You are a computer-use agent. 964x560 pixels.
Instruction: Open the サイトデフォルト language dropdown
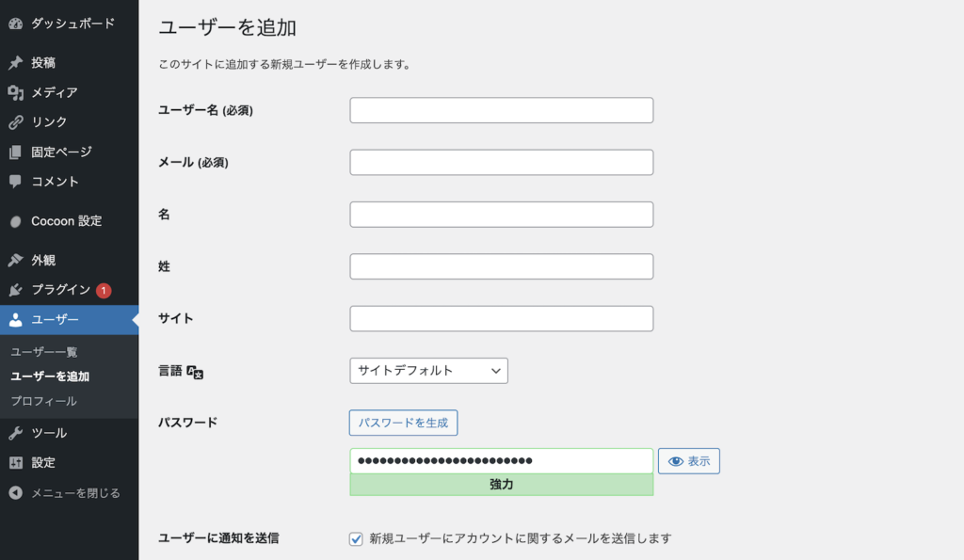[x=428, y=371]
